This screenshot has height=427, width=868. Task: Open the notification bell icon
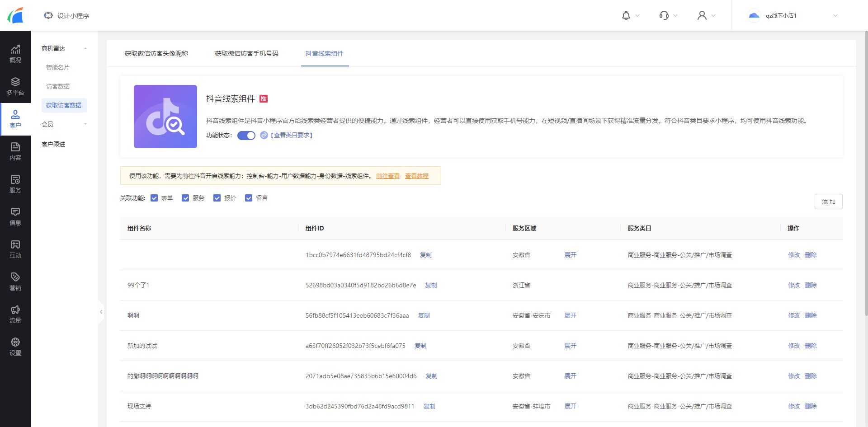626,15
